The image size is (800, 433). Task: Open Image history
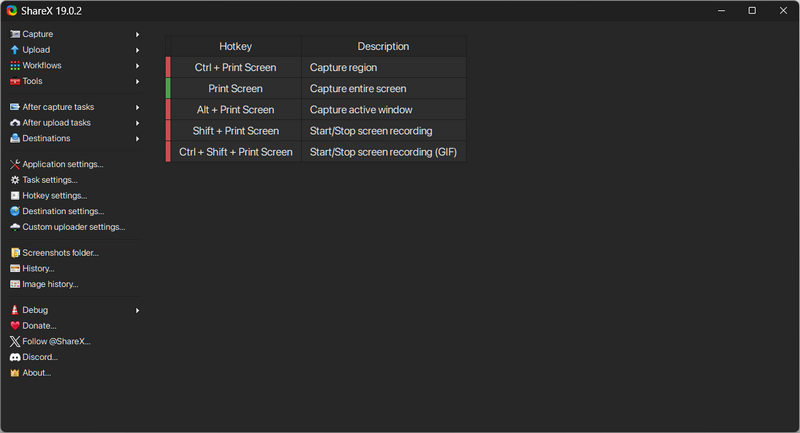[50, 285]
